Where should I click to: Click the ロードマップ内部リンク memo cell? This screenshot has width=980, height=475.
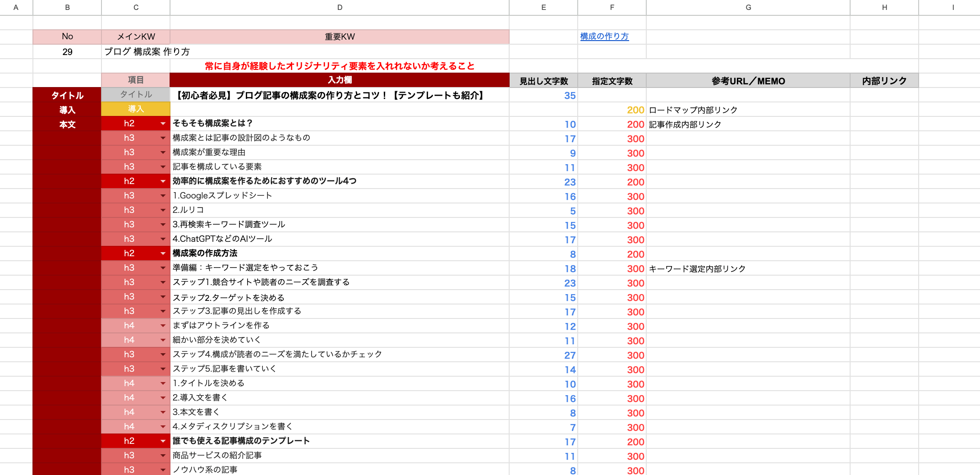[x=748, y=110]
